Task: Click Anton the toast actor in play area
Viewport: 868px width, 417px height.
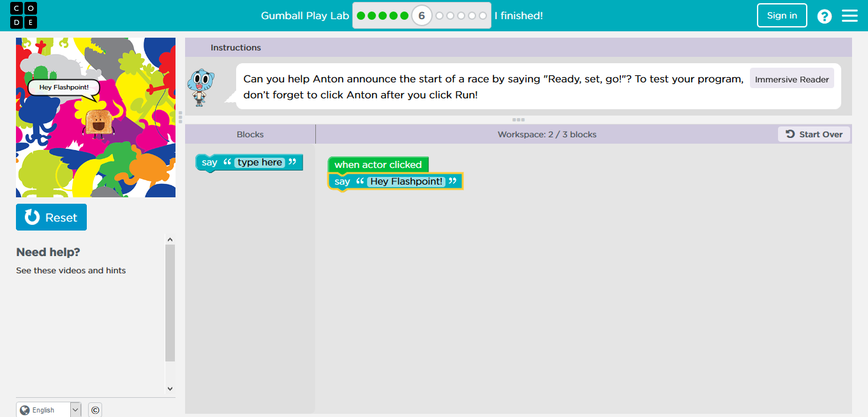Action: coord(98,124)
